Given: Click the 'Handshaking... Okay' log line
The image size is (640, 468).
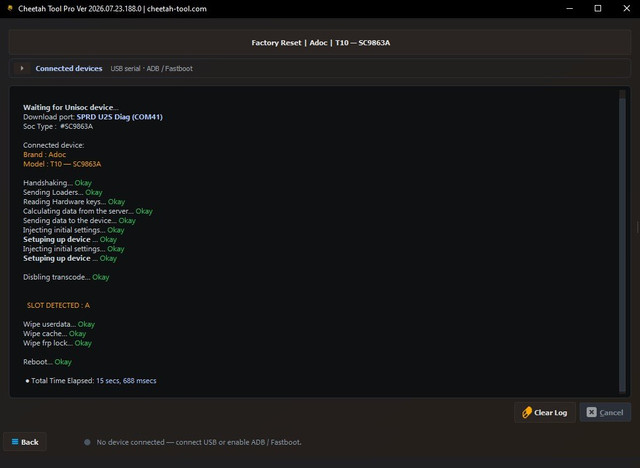Looking at the screenshot, I should (57, 183).
